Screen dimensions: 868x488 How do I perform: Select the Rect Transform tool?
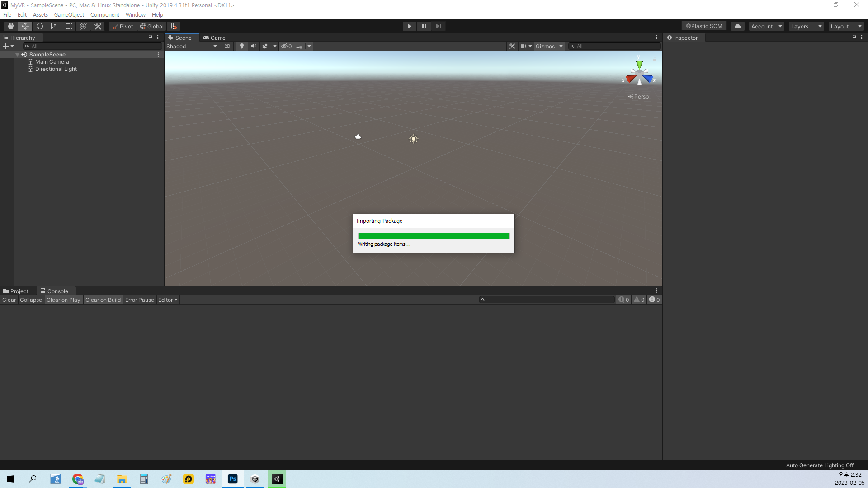pos(69,26)
